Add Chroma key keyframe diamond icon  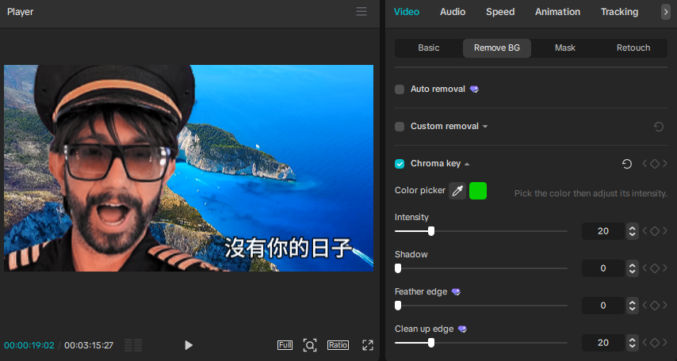tap(655, 164)
